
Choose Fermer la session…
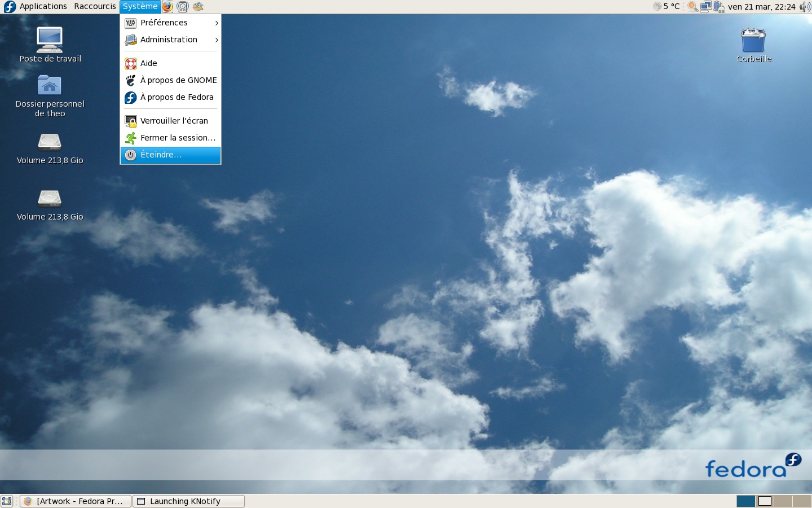point(170,138)
